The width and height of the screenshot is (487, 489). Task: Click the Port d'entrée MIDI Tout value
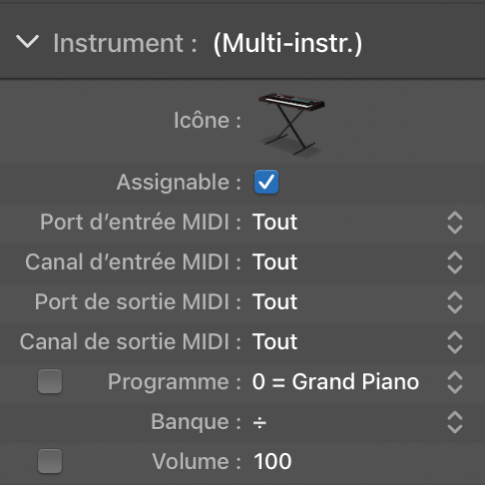(x=275, y=222)
